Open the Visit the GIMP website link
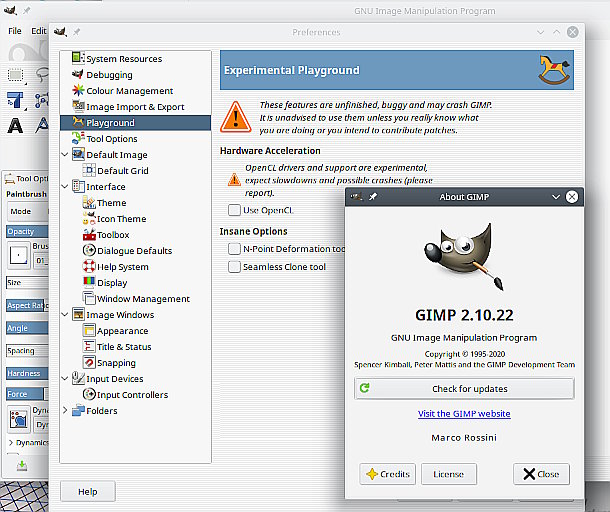Image resolution: width=610 pixels, height=512 pixels. 464,414
